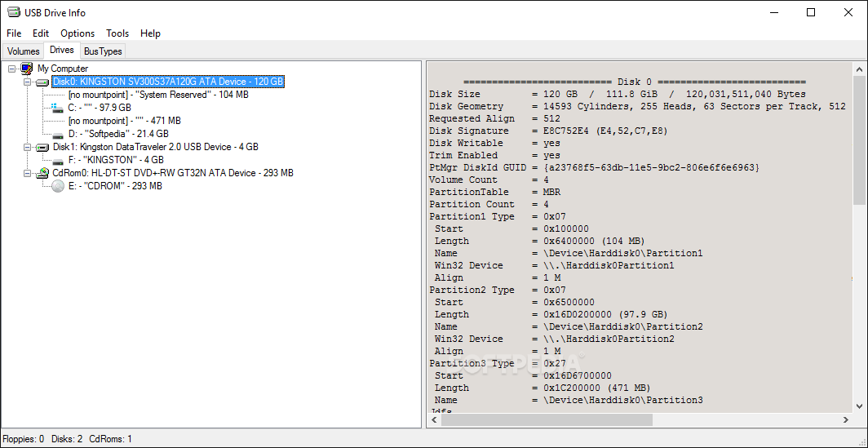The width and height of the screenshot is (868, 448).
Task: Collapse the Disk1 DataTraveler node
Action: [x=27, y=148]
